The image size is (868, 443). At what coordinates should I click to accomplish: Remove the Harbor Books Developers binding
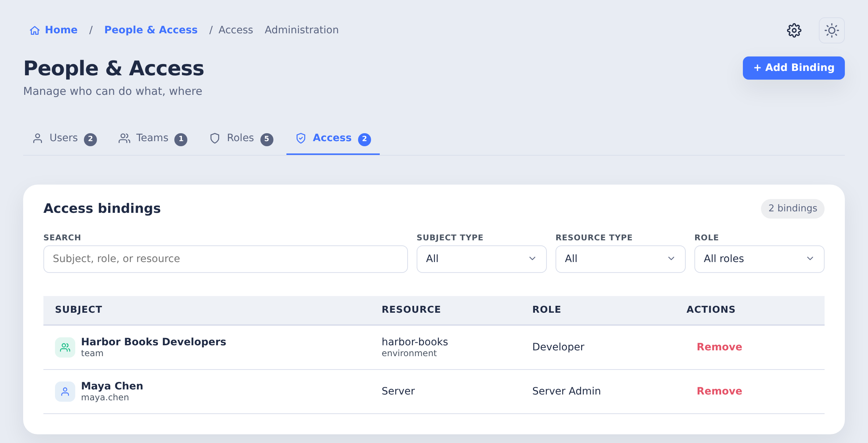[x=719, y=347]
